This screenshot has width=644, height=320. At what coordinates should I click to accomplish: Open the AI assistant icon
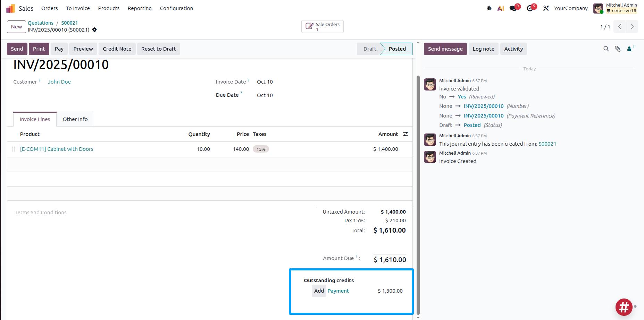[x=501, y=8]
